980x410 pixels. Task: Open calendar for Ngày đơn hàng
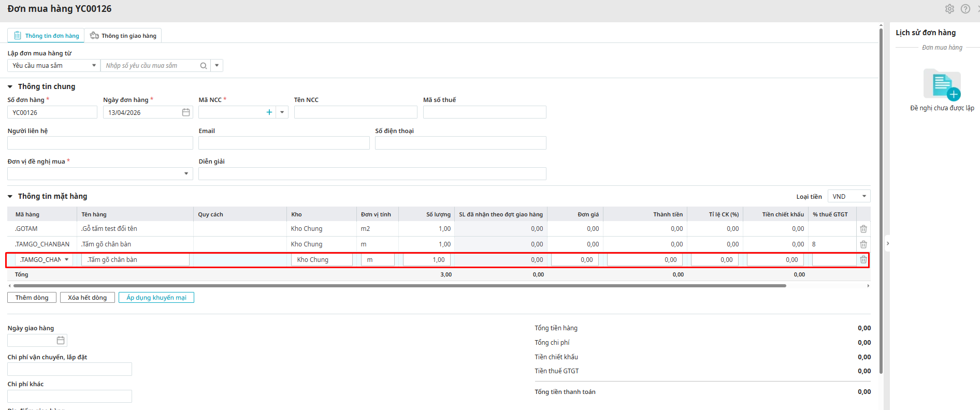point(186,112)
